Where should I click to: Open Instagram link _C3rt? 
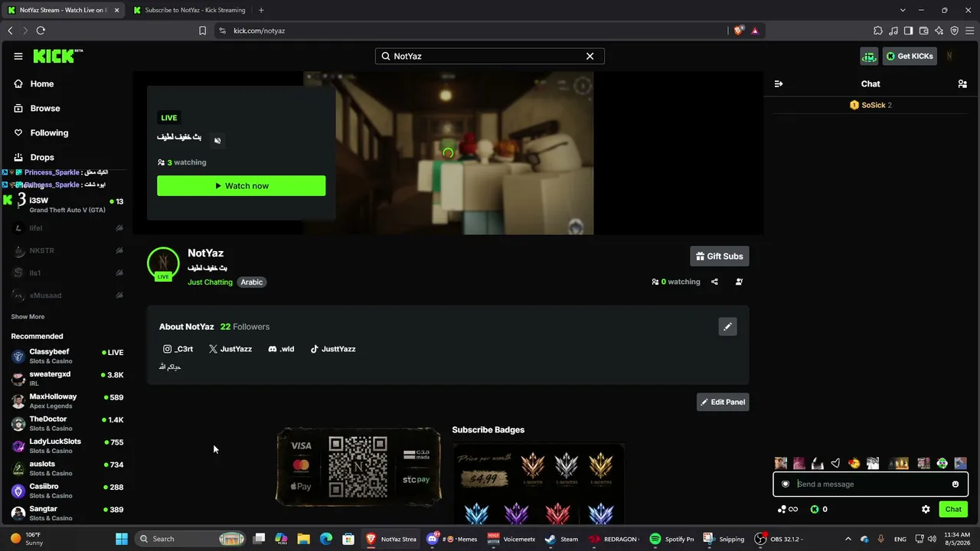tap(178, 349)
